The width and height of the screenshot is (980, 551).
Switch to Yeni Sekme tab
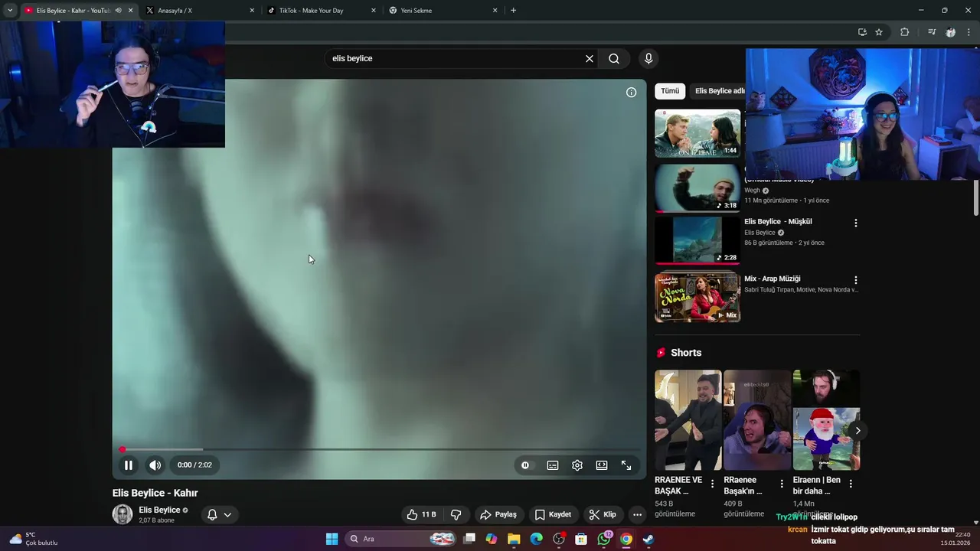click(x=440, y=11)
